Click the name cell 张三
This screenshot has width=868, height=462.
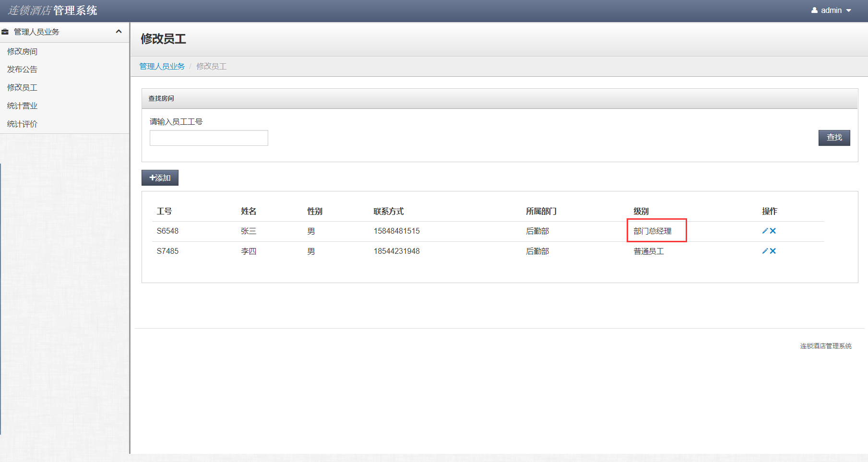click(x=249, y=231)
